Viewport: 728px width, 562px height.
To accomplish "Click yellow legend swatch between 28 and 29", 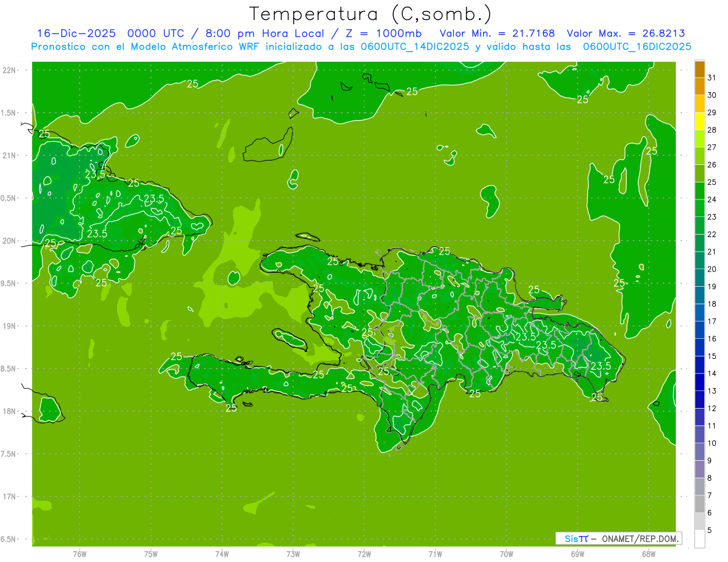I will tap(699, 121).
